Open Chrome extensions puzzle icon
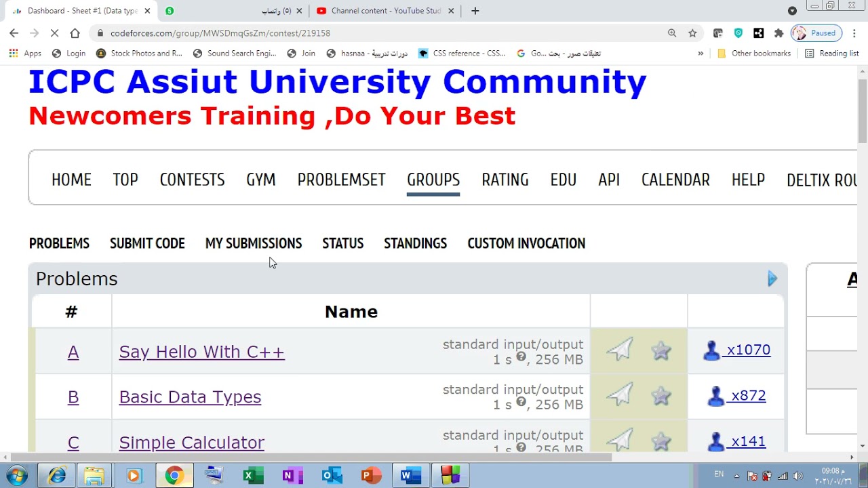 tap(778, 33)
